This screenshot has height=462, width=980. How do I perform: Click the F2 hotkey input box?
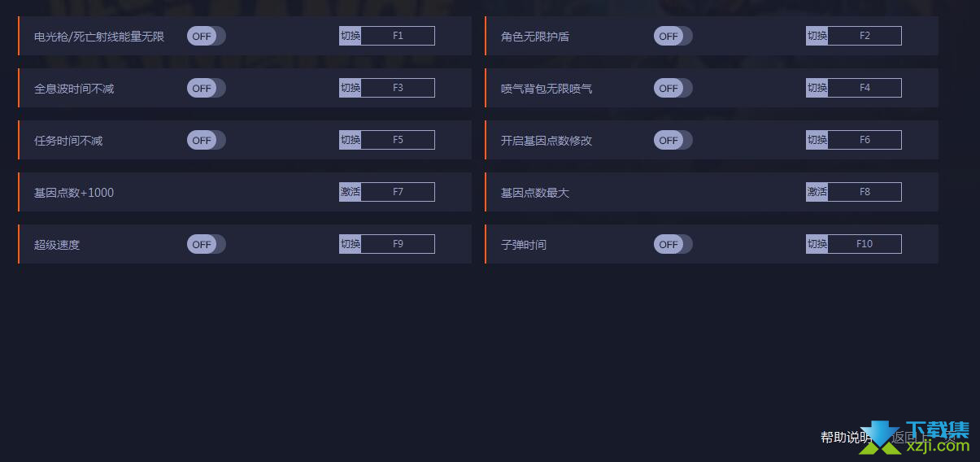point(865,36)
